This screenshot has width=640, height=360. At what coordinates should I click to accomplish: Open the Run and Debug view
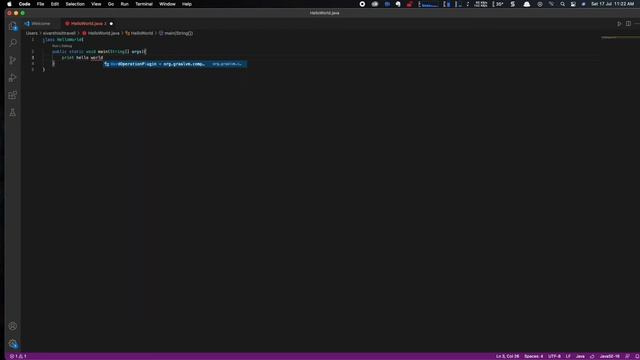[x=13, y=78]
